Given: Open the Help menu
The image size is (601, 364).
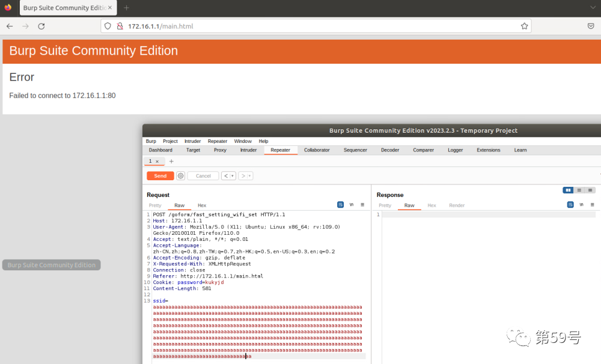Looking at the screenshot, I should pos(263,141).
